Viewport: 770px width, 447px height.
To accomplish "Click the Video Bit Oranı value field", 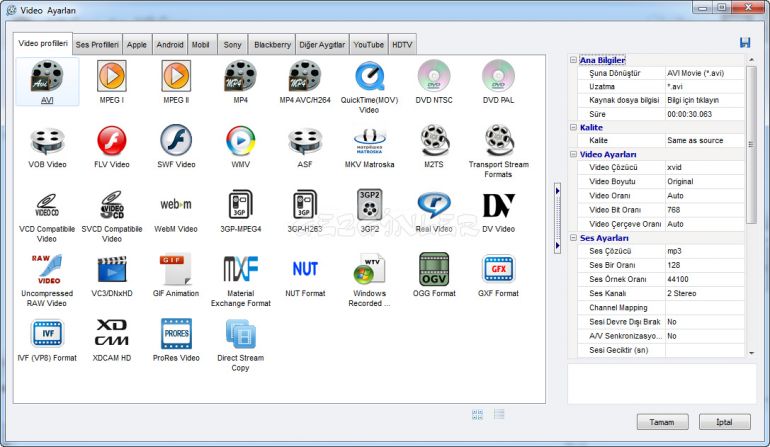I will point(704,210).
